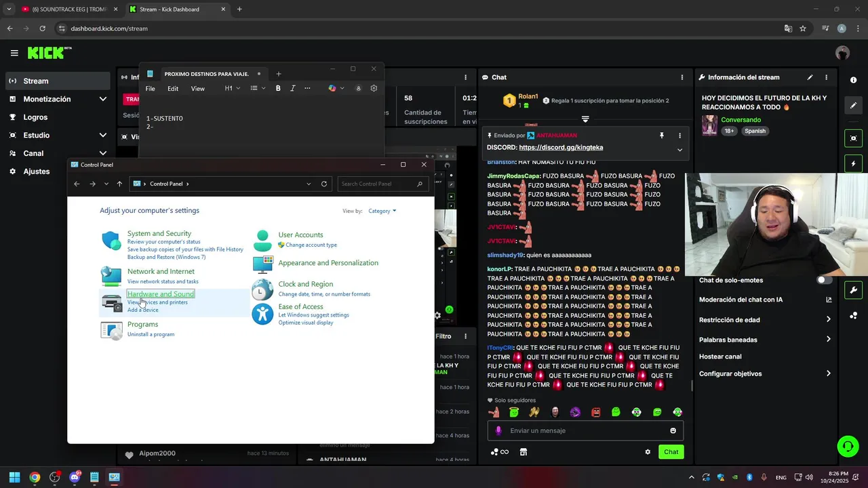868x488 pixels.
Task: Click the user avatar in Kick header
Action: click(x=842, y=53)
